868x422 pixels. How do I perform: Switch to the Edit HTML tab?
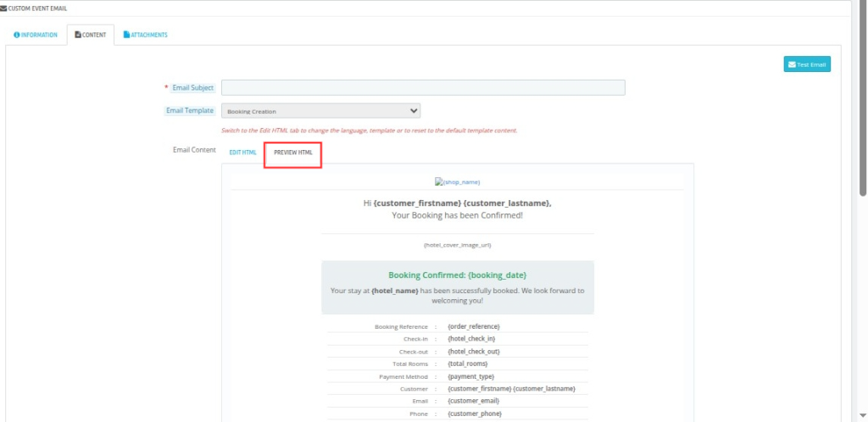pyautogui.click(x=242, y=153)
